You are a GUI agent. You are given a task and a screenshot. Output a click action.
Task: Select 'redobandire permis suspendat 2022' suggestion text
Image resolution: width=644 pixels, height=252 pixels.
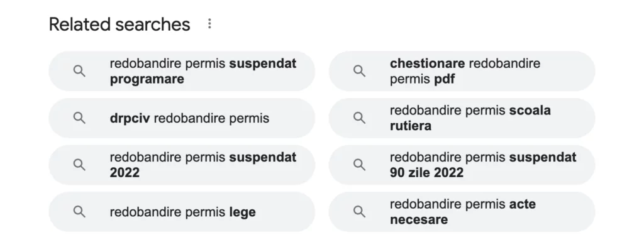coord(203,165)
